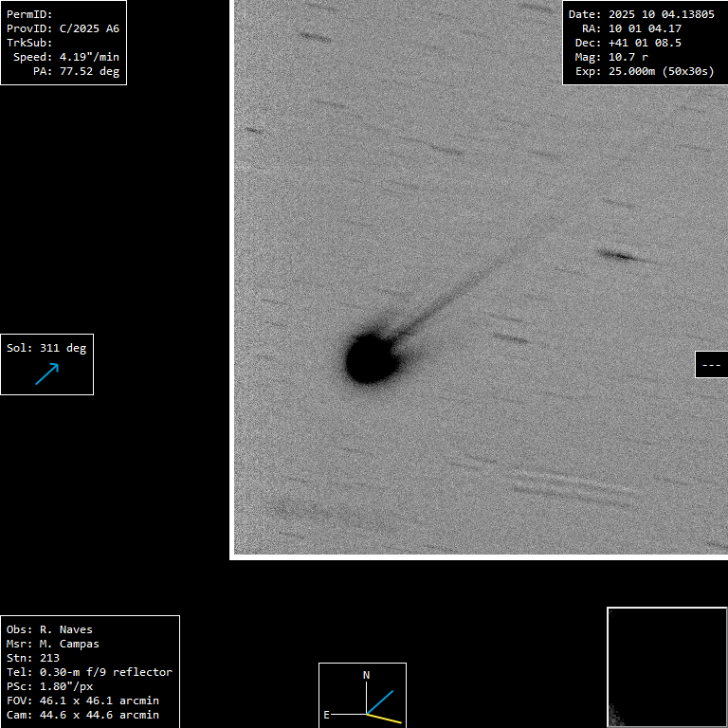Open the histogram thumbnail in bottom-right corner
The width and height of the screenshot is (728, 728).
666,666
